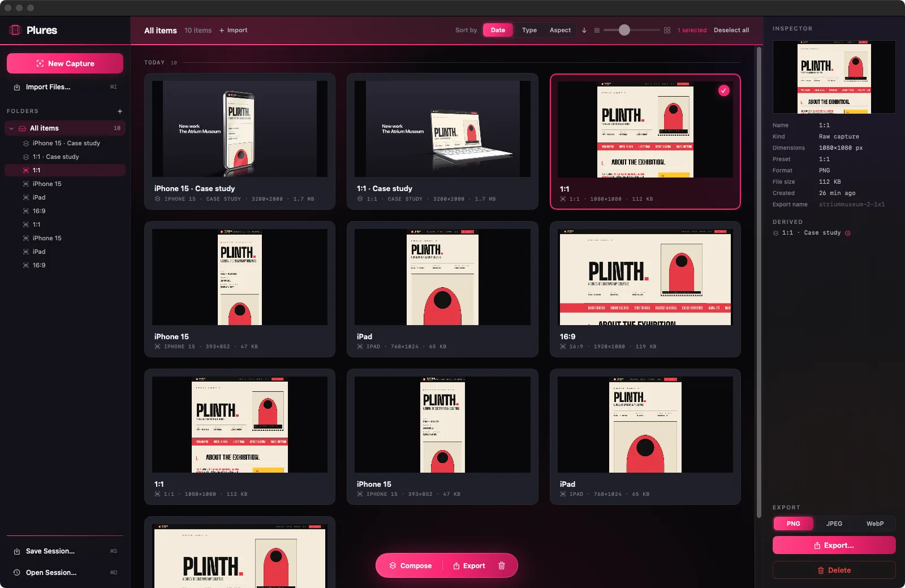Open the iPhone 15 · Case study folder
The image size is (905, 588).
pyautogui.click(x=66, y=144)
